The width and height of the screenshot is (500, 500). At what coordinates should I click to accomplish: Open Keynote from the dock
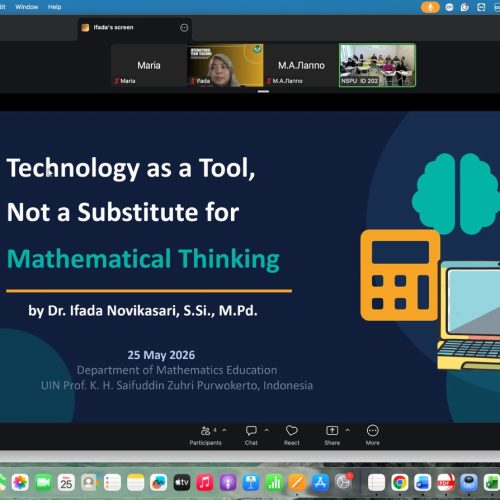coord(251,482)
